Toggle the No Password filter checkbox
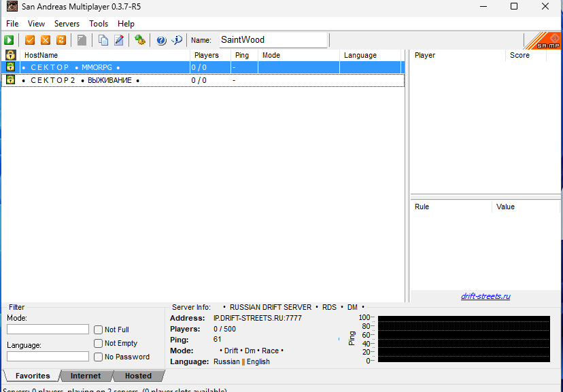Image resolution: width=563 pixels, height=392 pixels. click(99, 357)
